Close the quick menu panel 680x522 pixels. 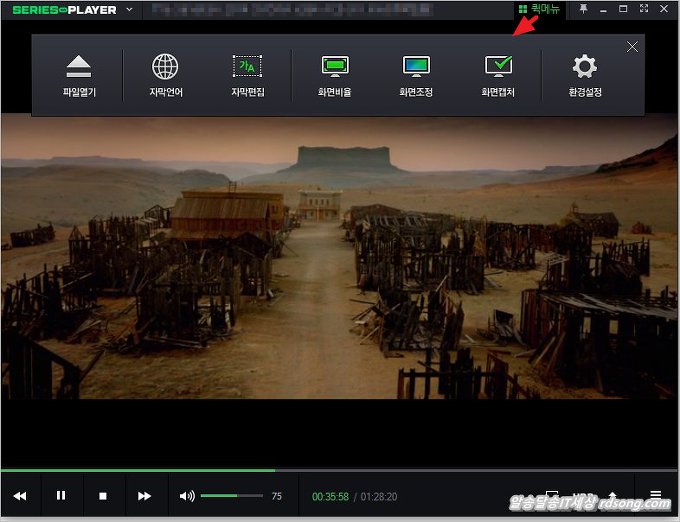coord(632,46)
